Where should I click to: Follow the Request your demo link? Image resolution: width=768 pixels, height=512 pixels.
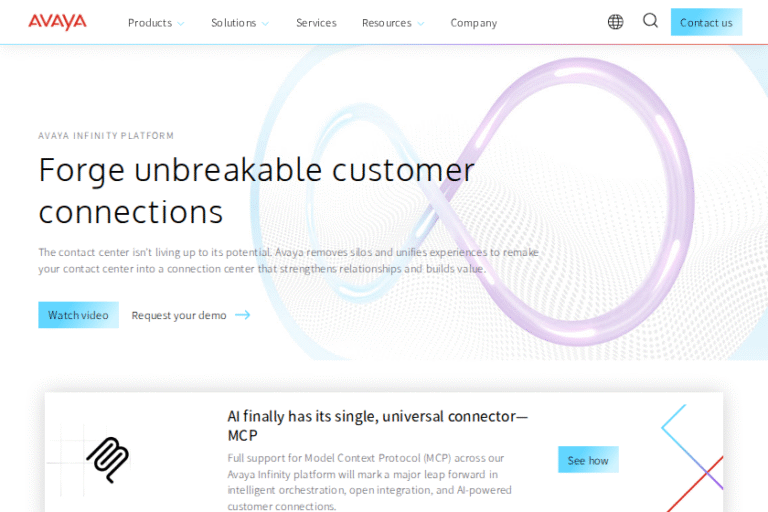[x=179, y=315]
